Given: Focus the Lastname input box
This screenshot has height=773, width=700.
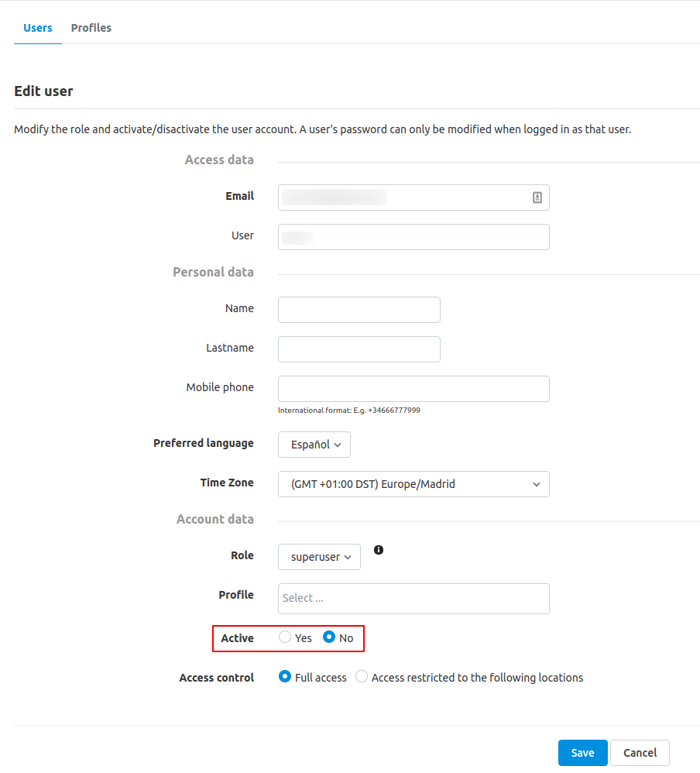Looking at the screenshot, I should coord(359,349).
